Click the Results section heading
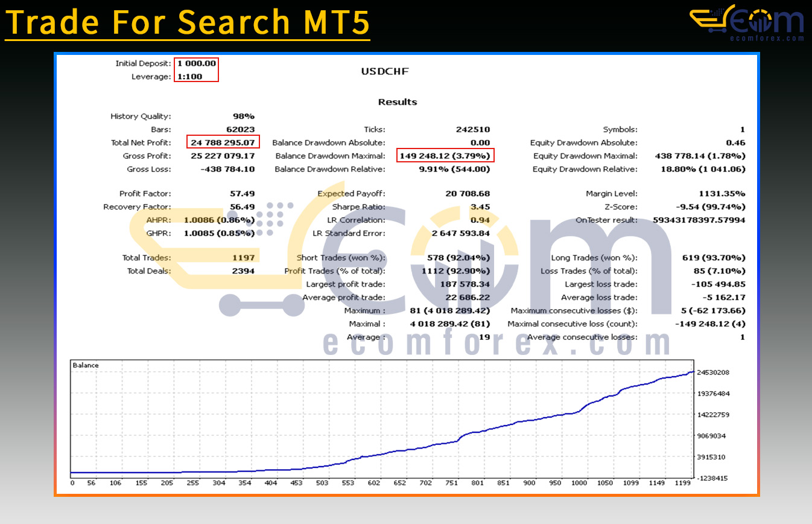Viewport: 812px width, 524px height. point(398,102)
